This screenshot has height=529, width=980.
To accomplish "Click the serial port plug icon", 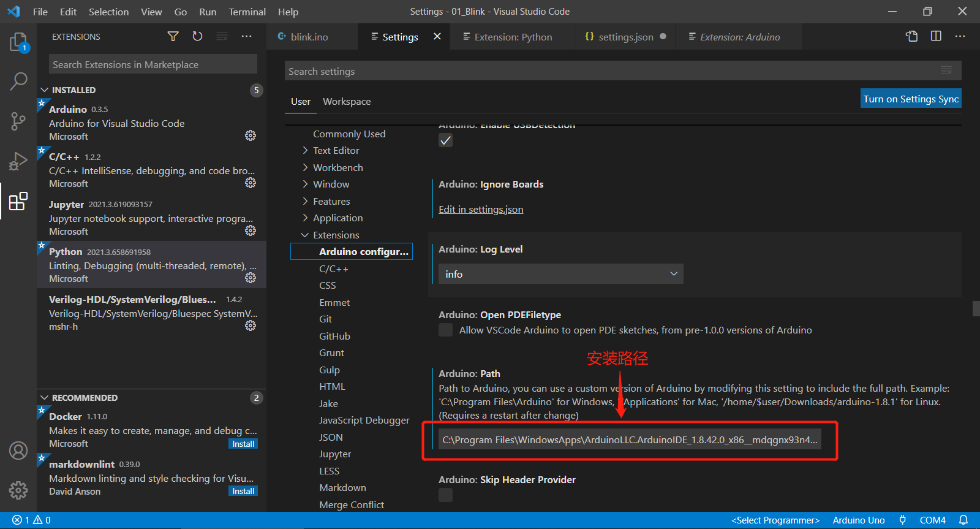I will pyautogui.click(x=902, y=520).
